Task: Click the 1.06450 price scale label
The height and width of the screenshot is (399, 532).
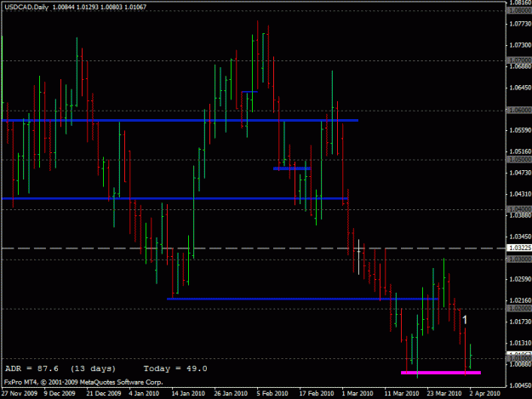Action: click(x=520, y=88)
